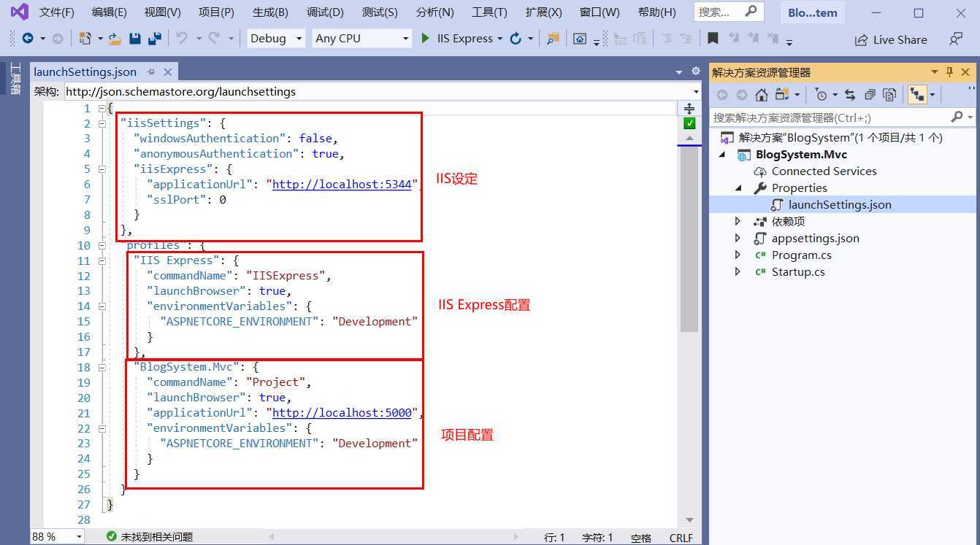
Task: Click the feedback person icon near Live Share
Action: click(956, 39)
